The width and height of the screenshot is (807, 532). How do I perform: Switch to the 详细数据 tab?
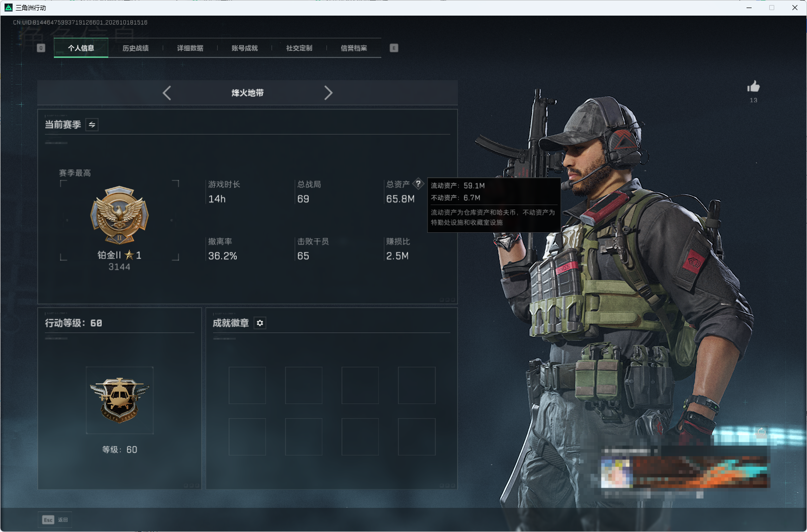coord(190,48)
